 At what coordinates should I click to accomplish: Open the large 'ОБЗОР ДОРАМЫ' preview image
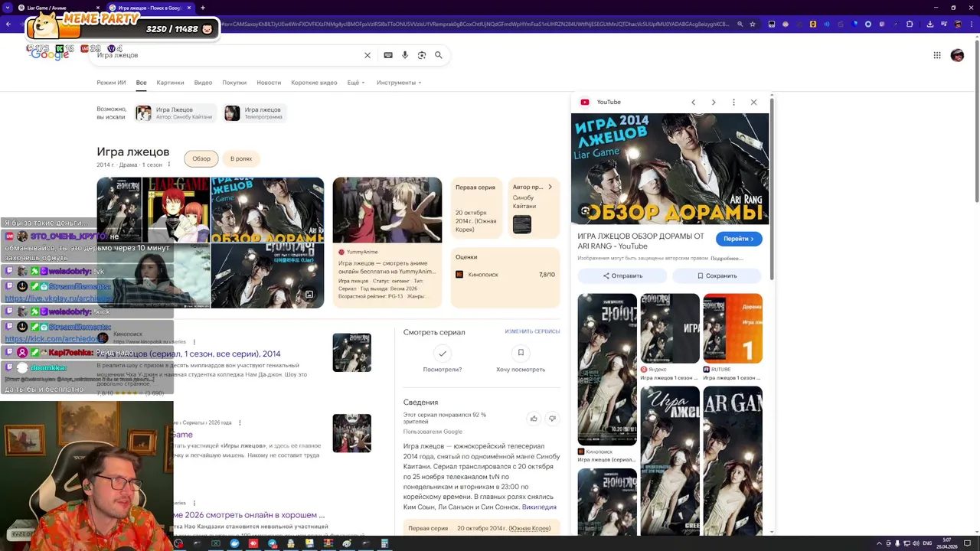click(670, 169)
